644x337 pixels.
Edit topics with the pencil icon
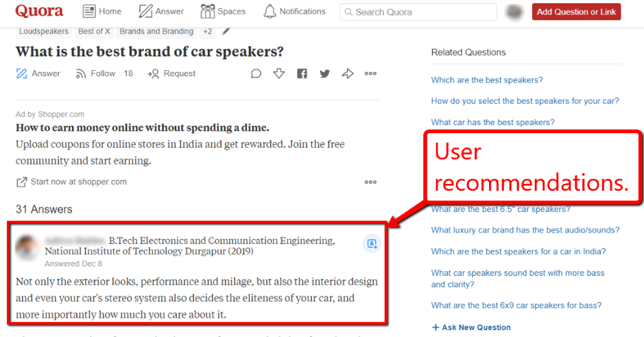(226, 31)
